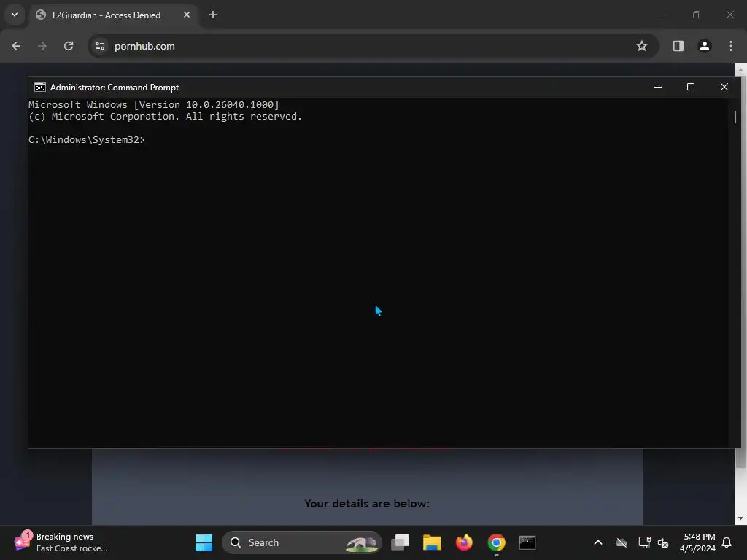Open the Windows Start menu
Viewport: 747px width, 560px height.
pos(204,542)
